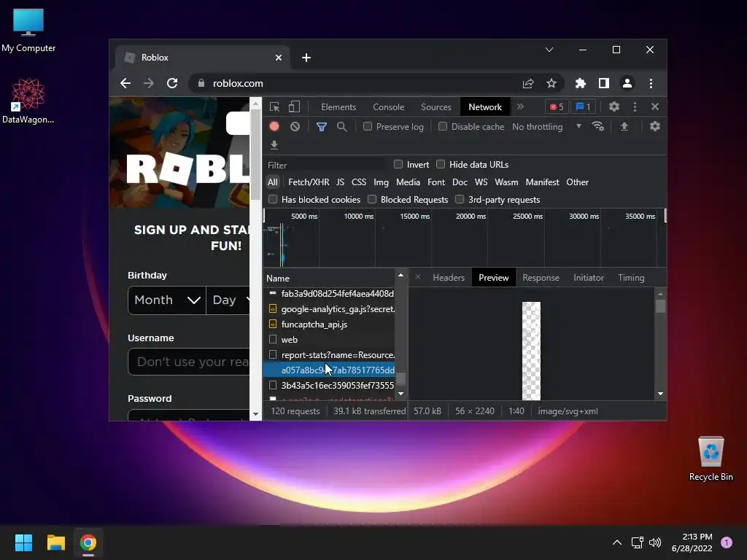Open Network panel settings gear
The image size is (747, 560).
click(x=655, y=126)
